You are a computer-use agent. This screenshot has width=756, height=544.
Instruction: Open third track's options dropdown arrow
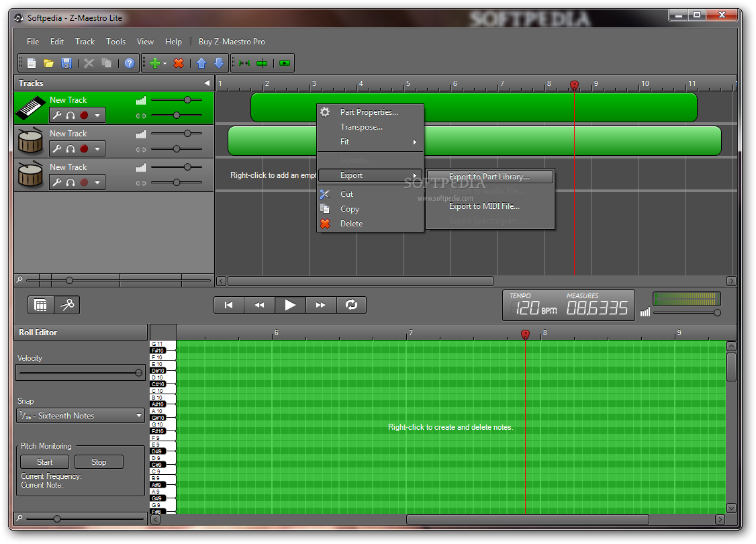pyautogui.click(x=97, y=182)
